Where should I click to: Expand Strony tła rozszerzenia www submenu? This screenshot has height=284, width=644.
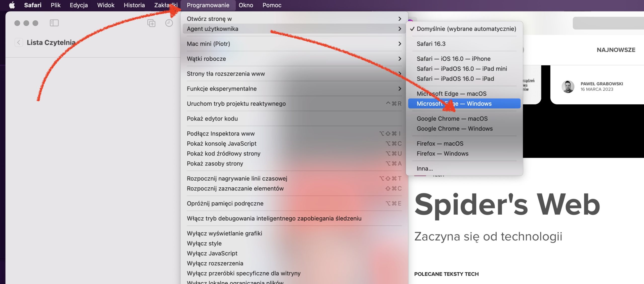click(294, 74)
